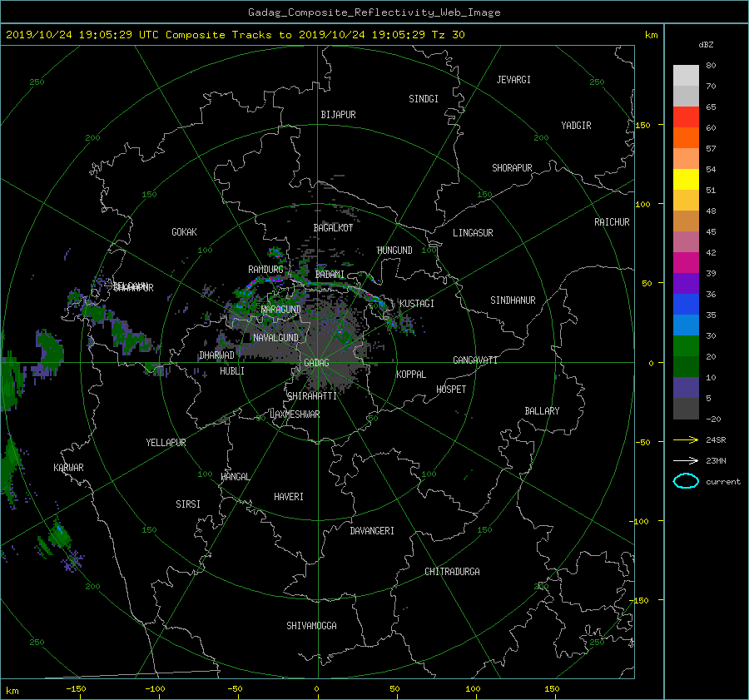
Task: Click the HUBLI city label
Action: pos(232,371)
